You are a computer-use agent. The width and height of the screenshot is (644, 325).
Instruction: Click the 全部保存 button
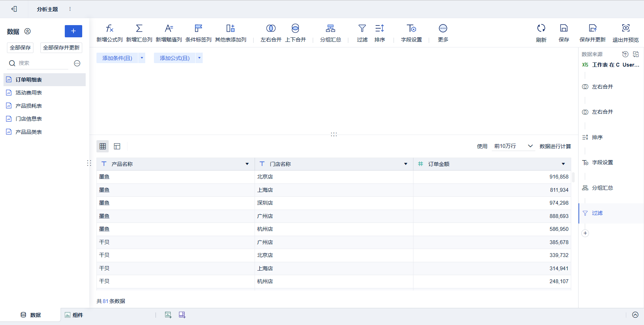click(x=20, y=48)
